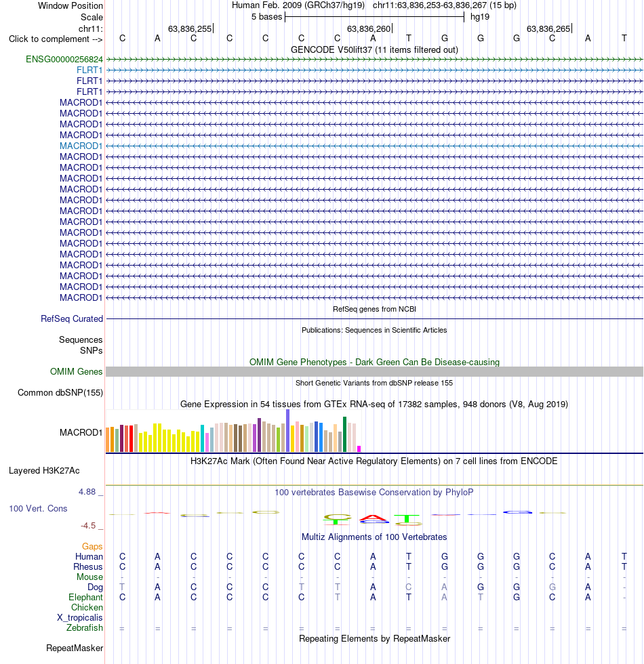644x664 pixels.
Task: Click the ENSG00000256824 track label
Action: tap(64, 60)
